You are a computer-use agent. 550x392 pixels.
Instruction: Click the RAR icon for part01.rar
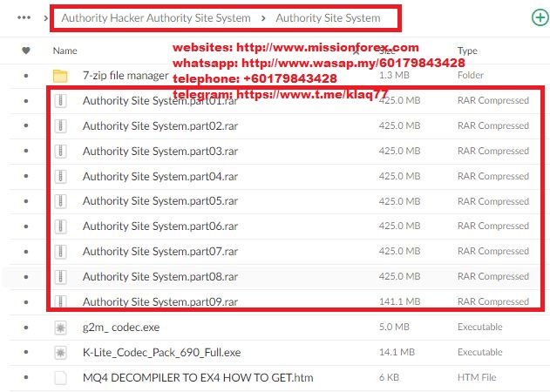60,101
